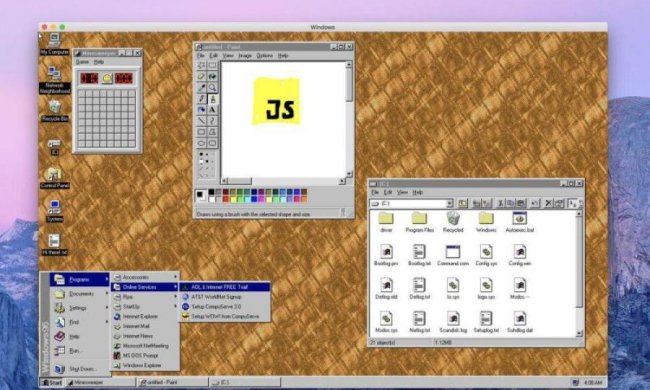Pick the Fill With Color bucket tool
Viewport: 650px width, 390px height.
click(x=212, y=77)
